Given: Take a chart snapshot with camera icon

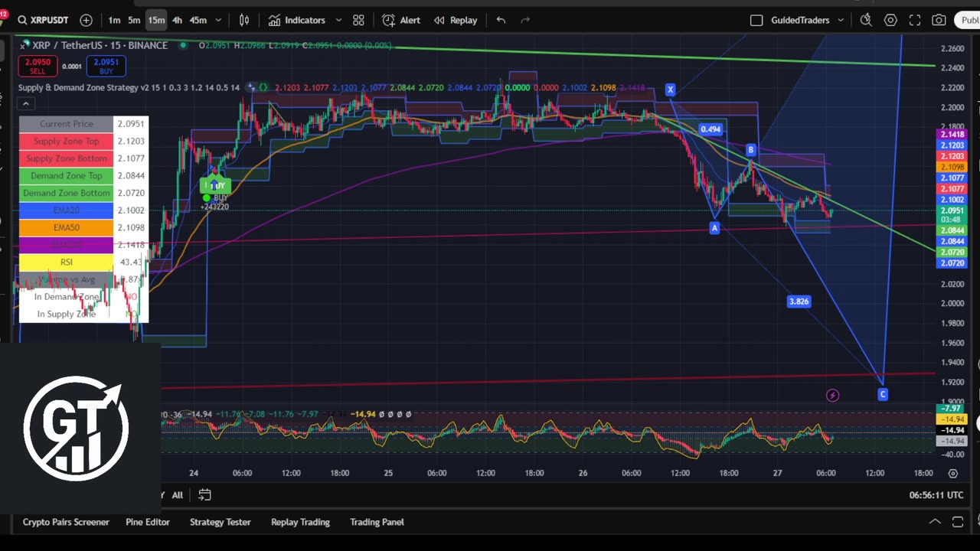Looking at the screenshot, I should (x=939, y=20).
